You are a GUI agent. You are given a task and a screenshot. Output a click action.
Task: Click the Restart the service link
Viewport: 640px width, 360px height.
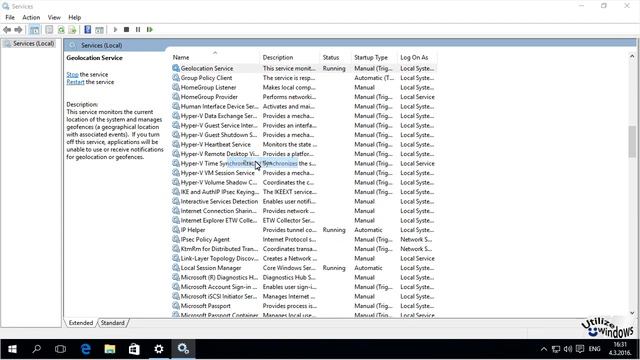tap(76, 82)
